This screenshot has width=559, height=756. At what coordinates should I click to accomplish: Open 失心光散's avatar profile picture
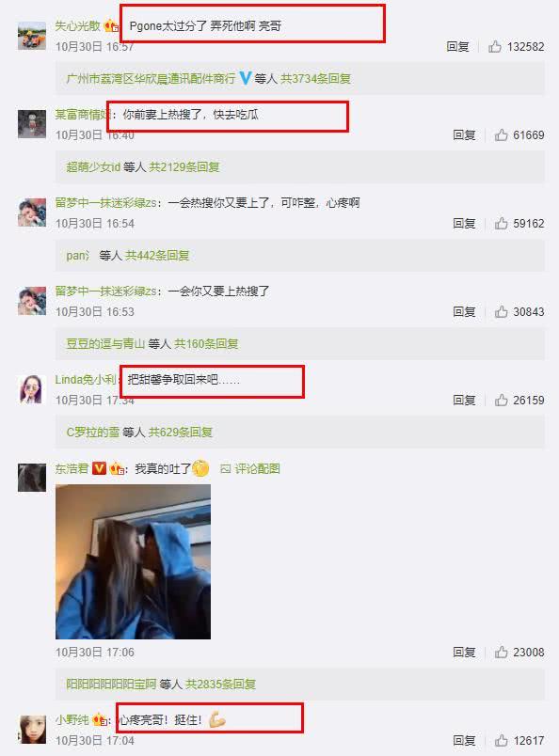(x=32, y=35)
